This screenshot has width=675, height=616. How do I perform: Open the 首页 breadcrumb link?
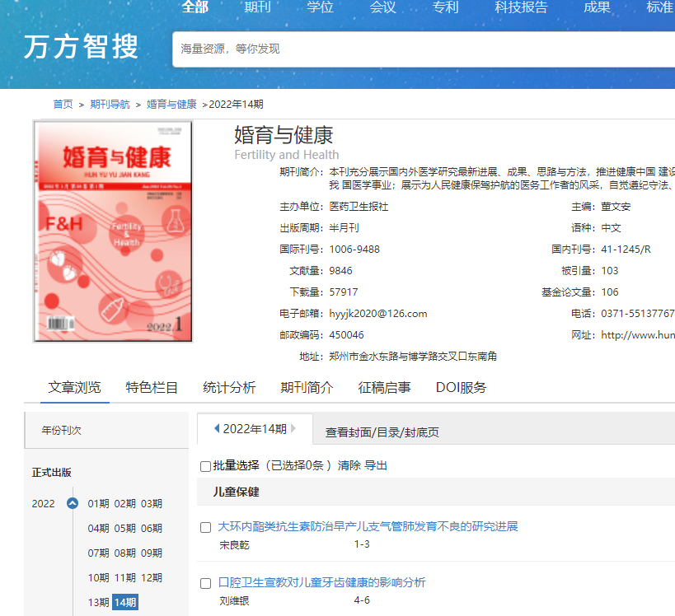(63, 105)
